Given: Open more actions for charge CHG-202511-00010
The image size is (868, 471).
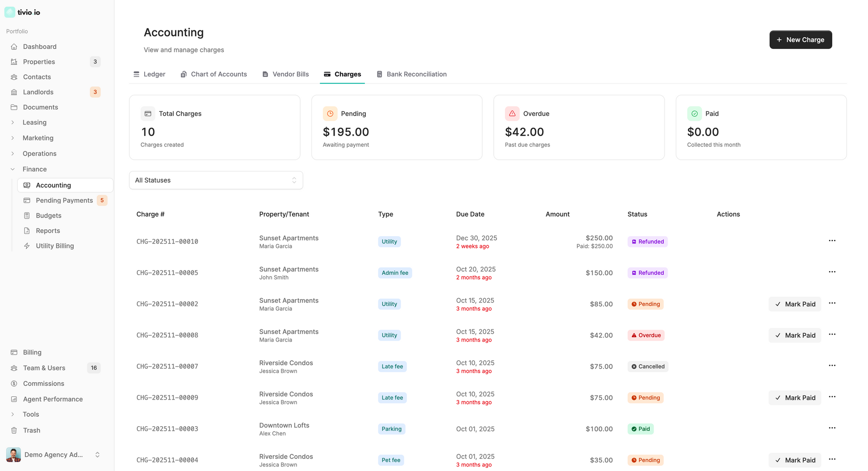Looking at the screenshot, I should coord(832,241).
